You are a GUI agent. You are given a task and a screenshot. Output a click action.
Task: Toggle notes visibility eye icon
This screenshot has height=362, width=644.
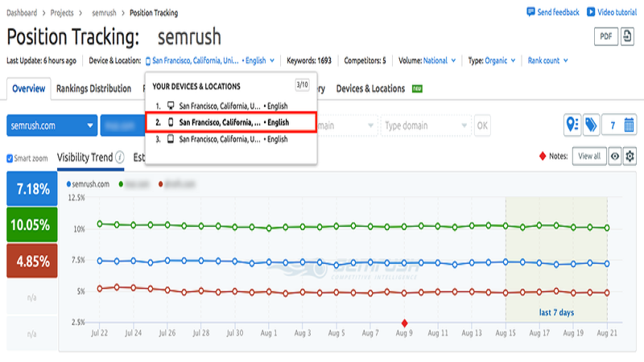[614, 156]
